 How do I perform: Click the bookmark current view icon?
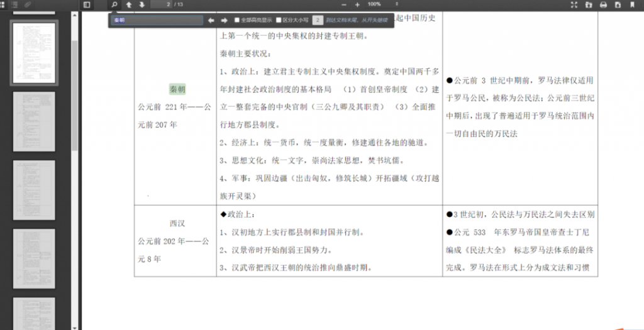[632, 4]
